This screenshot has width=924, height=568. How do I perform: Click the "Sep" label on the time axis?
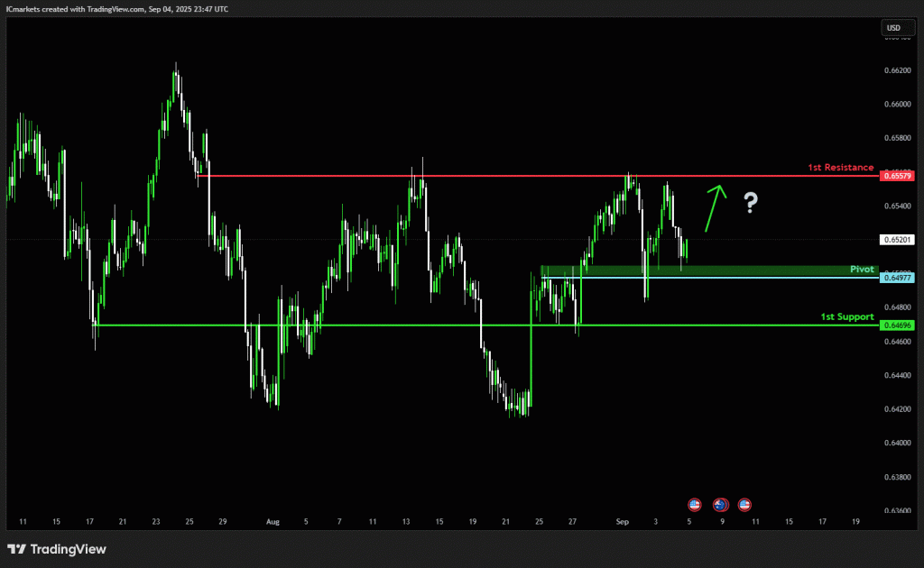[623, 521]
